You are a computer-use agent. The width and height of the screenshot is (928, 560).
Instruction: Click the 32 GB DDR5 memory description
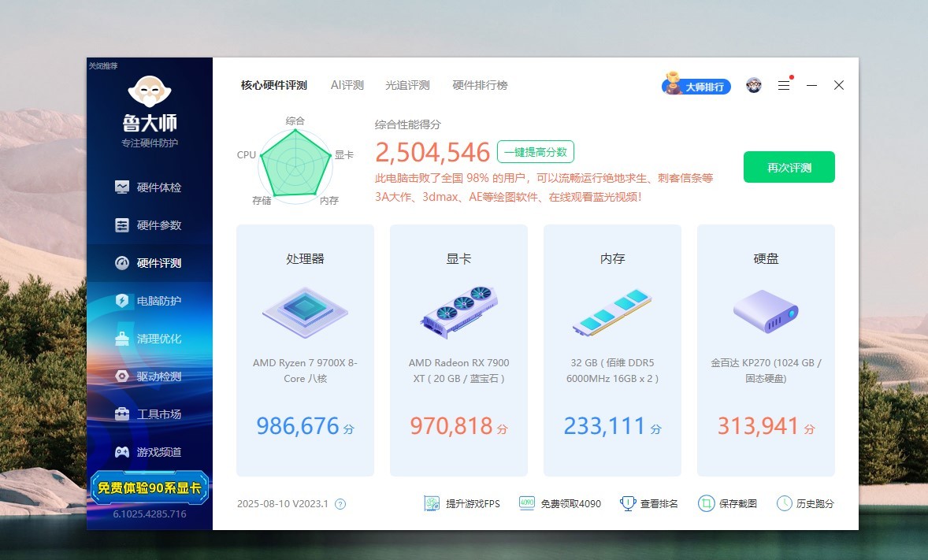pyautogui.click(x=612, y=370)
